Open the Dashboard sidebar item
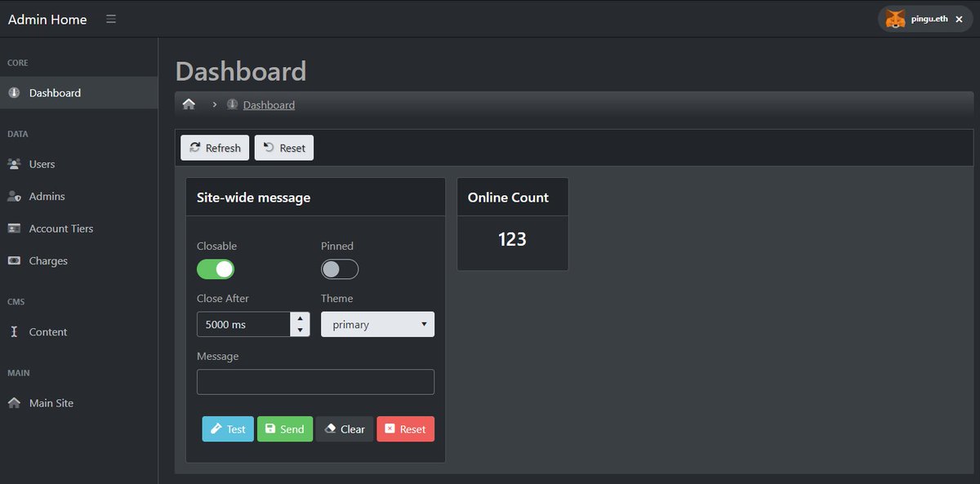The image size is (980, 484). pos(78,93)
